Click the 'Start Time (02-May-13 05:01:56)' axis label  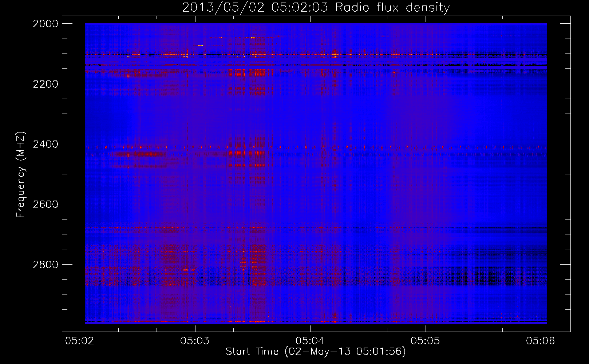click(316, 352)
